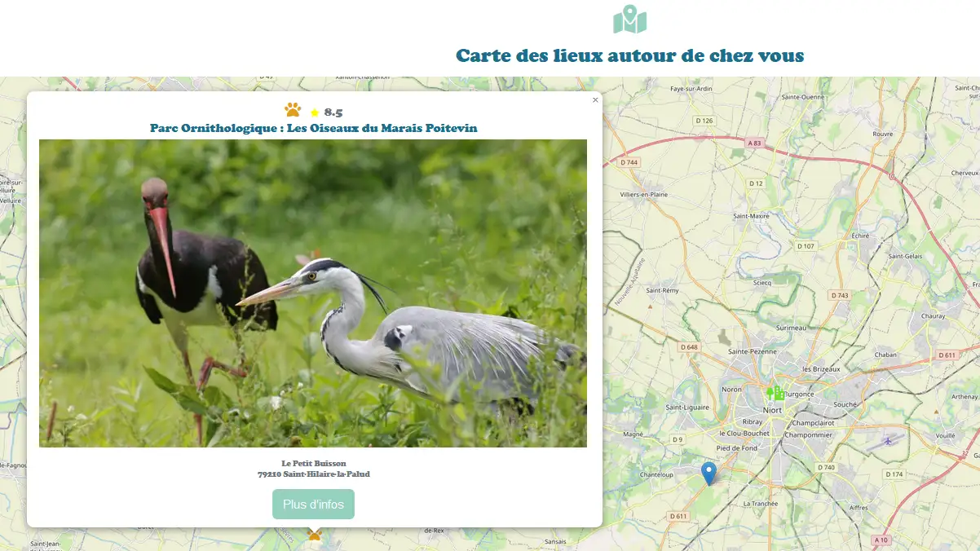The image size is (980, 551).
Task: Click the orange marker peeking below the popup
Action: (x=314, y=536)
